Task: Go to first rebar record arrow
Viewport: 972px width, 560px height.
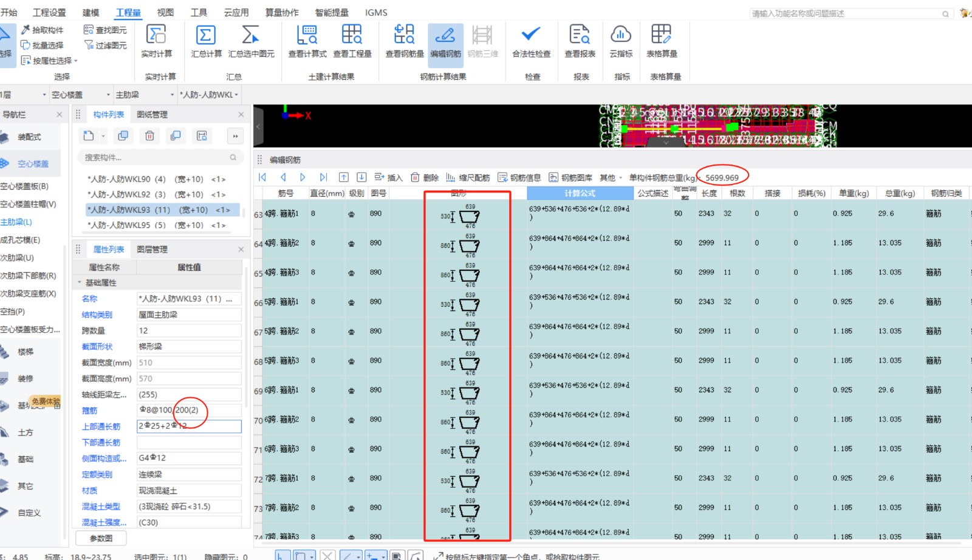Action: click(262, 177)
